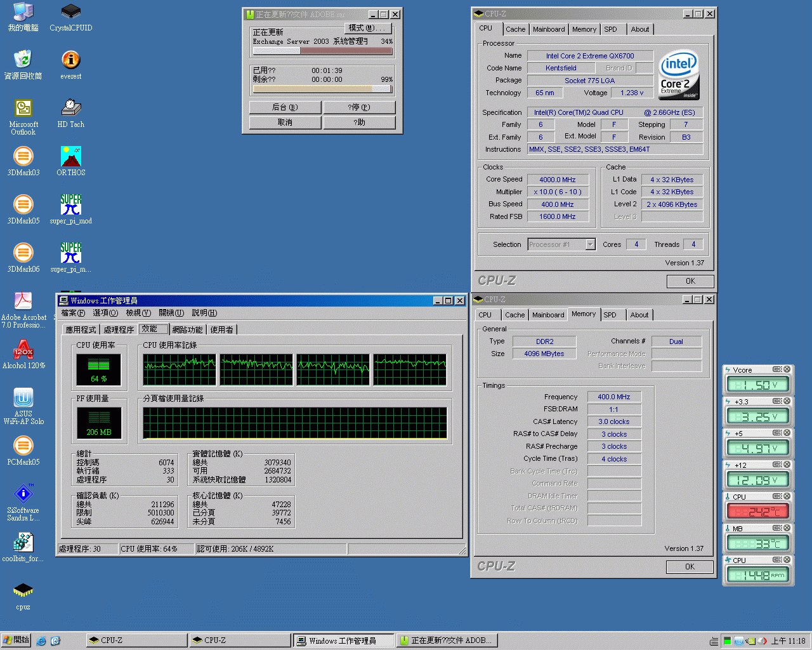Open the 3DMark03 desktop icon
Image resolution: width=812 pixels, height=650 pixels.
pos(23,161)
